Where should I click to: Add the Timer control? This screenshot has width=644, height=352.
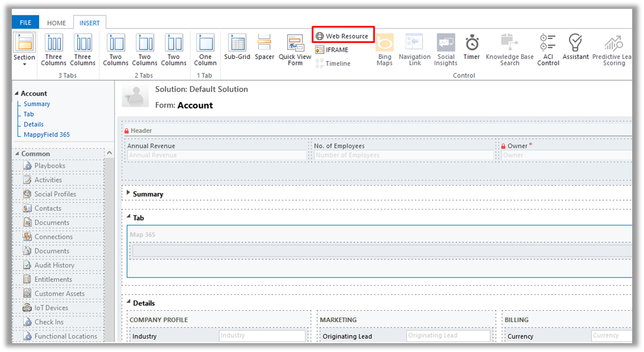point(471,47)
